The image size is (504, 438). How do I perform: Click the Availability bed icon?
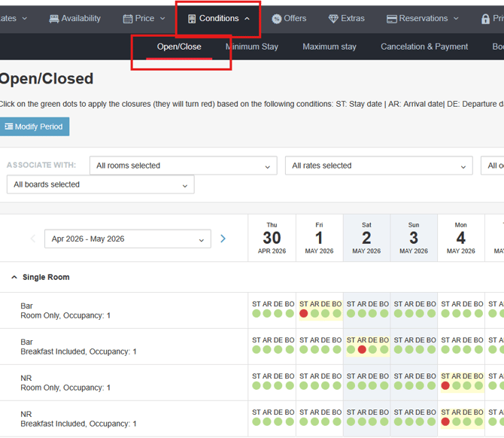point(53,19)
